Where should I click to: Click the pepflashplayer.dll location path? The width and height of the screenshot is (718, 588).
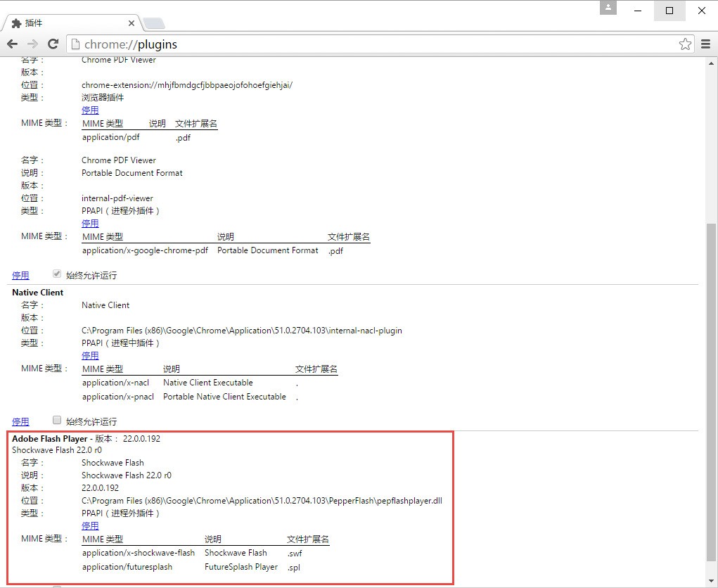(262, 501)
